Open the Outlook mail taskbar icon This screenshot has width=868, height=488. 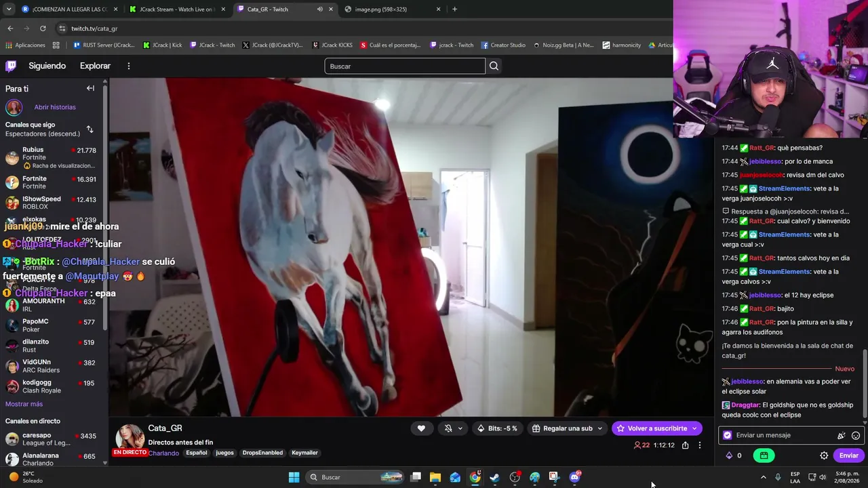point(455,477)
